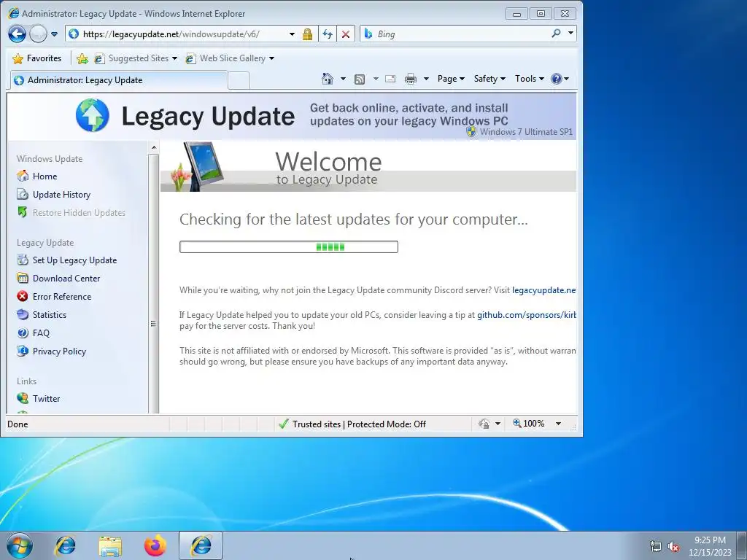This screenshot has height=560, width=747.
Task: Open Error Reference link
Action: [x=62, y=297]
